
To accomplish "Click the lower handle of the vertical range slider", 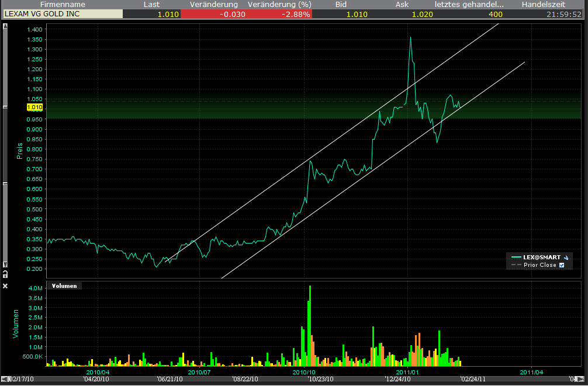I will coord(5,183).
